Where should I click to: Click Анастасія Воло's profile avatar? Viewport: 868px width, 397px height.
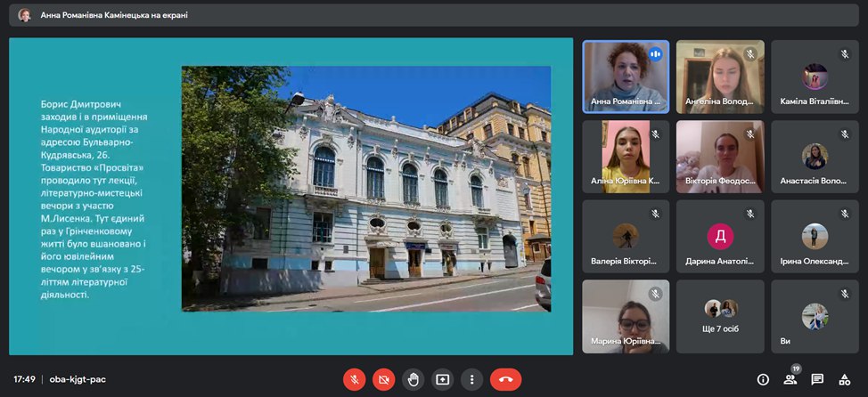tap(814, 156)
